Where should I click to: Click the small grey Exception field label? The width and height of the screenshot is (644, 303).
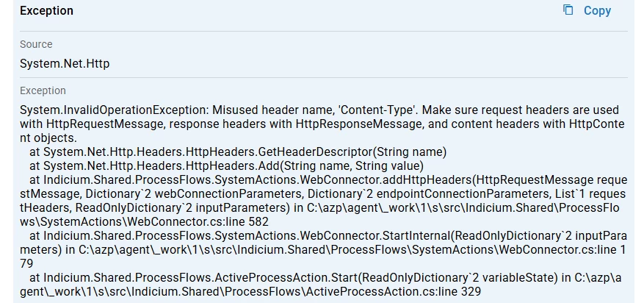point(43,90)
